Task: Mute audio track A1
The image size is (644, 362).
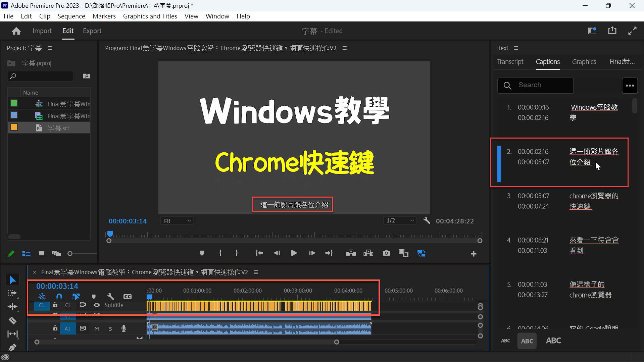Action: (x=97, y=329)
